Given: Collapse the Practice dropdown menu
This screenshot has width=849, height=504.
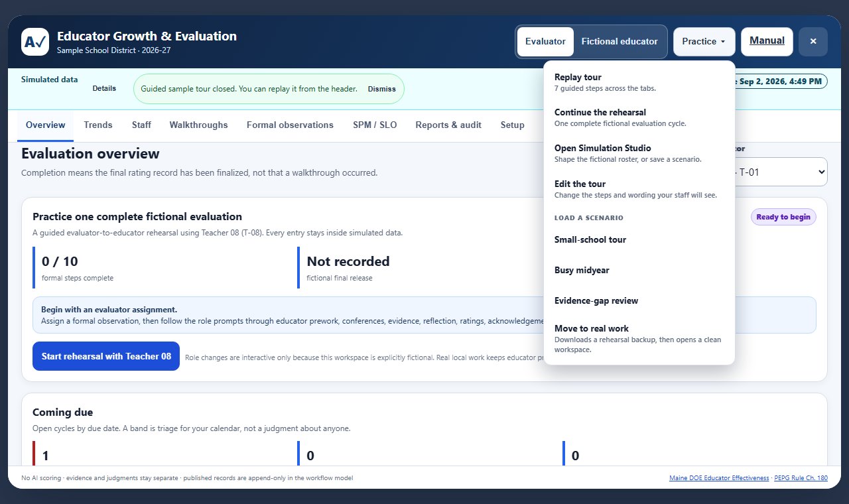Looking at the screenshot, I should [x=704, y=41].
